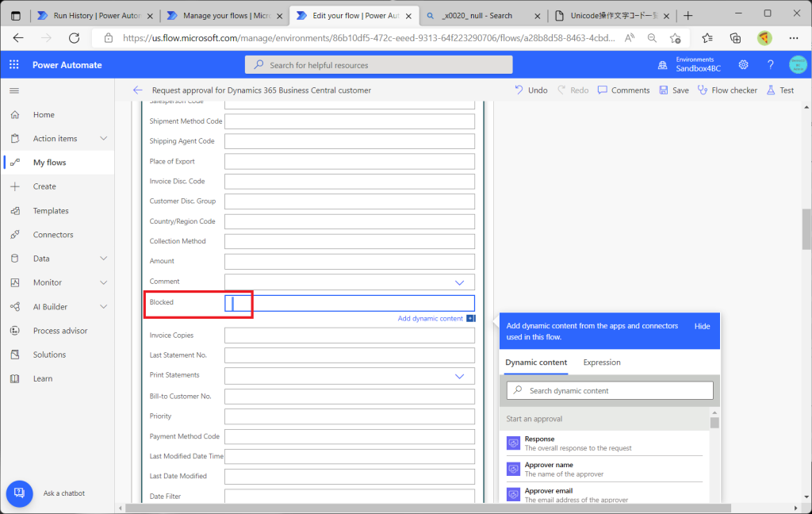Open the Print Statements dropdown arrow
This screenshot has height=514, width=812.
tap(459, 376)
